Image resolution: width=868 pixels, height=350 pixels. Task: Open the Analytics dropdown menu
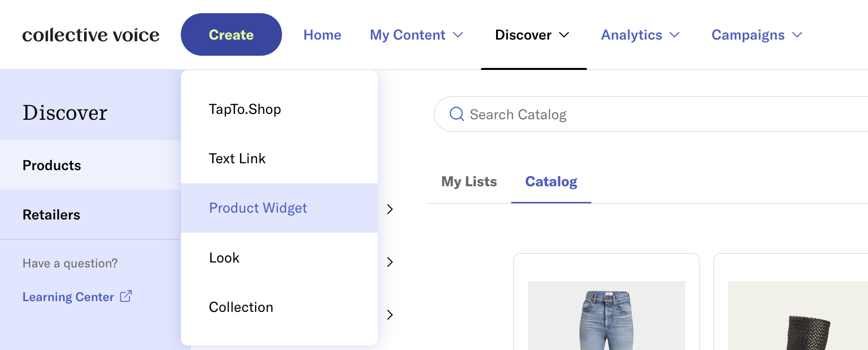coord(640,35)
